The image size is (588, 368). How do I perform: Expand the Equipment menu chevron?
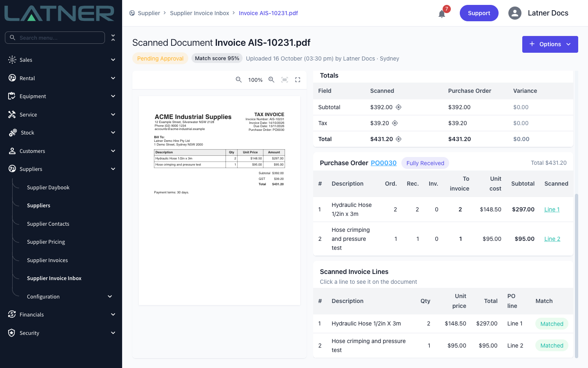[113, 96]
